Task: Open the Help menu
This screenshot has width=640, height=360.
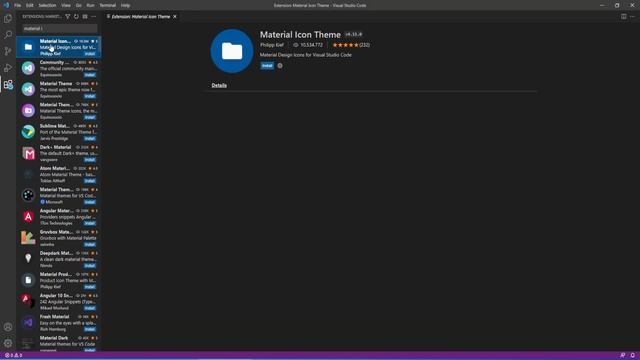Action: (125, 5)
